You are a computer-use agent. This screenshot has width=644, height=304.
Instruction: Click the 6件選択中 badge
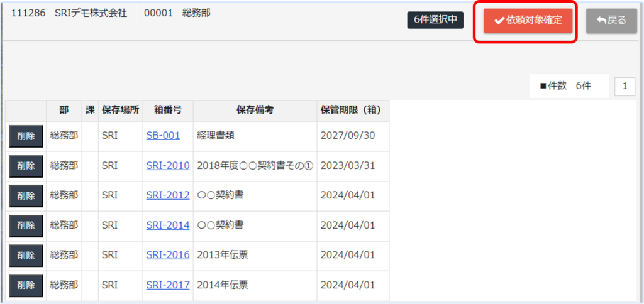pyautogui.click(x=435, y=20)
